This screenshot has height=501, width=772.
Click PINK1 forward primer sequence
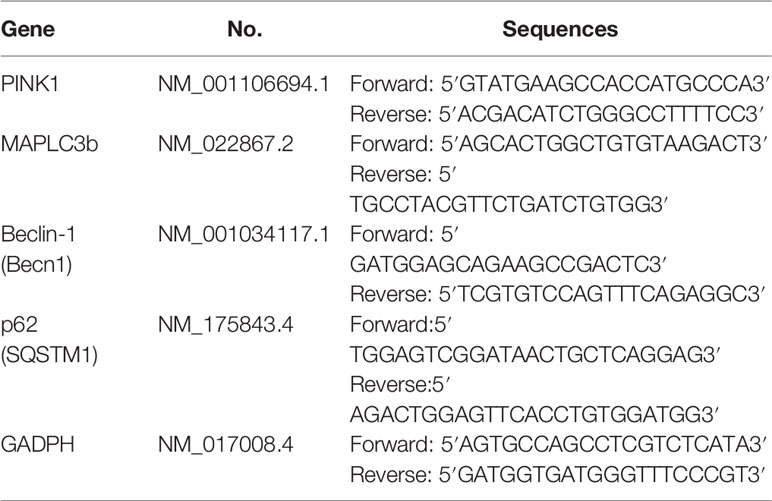click(x=559, y=84)
